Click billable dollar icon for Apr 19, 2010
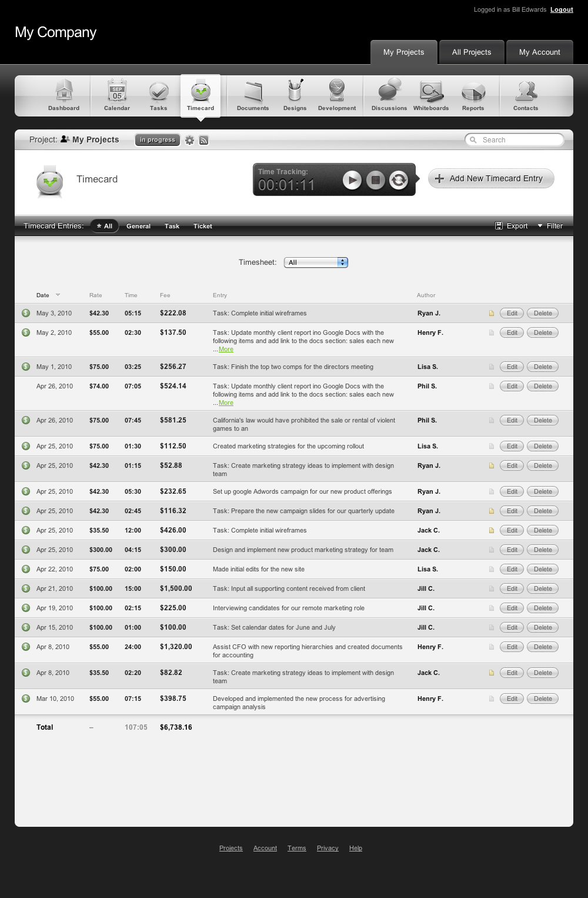Screen dimensions: 588x898 coord(26,608)
